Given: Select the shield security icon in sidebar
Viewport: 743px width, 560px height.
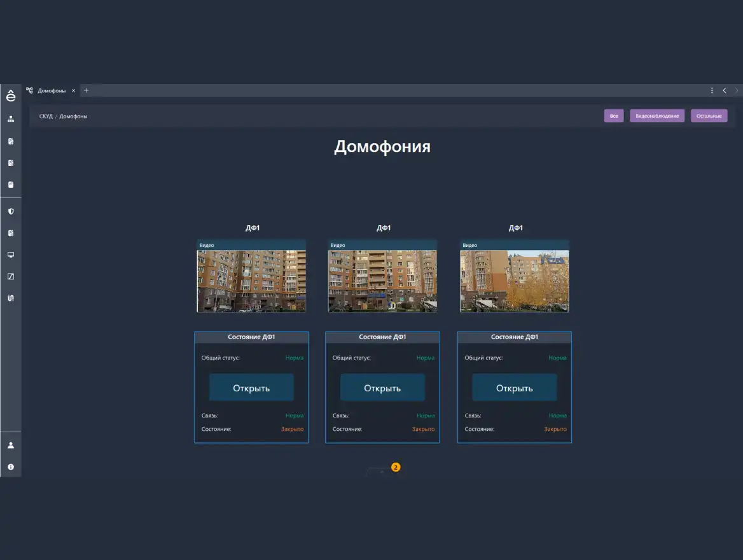Looking at the screenshot, I should click(10, 211).
